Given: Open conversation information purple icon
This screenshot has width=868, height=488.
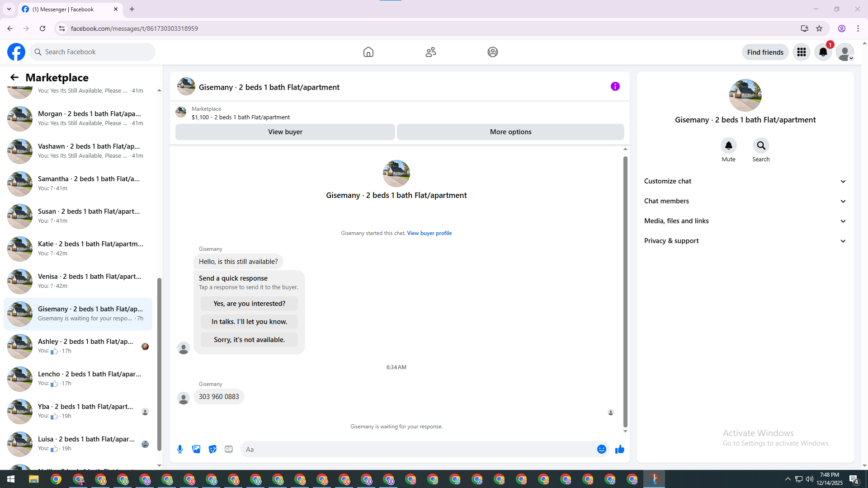Looking at the screenshot, I should tap(615, 86).
